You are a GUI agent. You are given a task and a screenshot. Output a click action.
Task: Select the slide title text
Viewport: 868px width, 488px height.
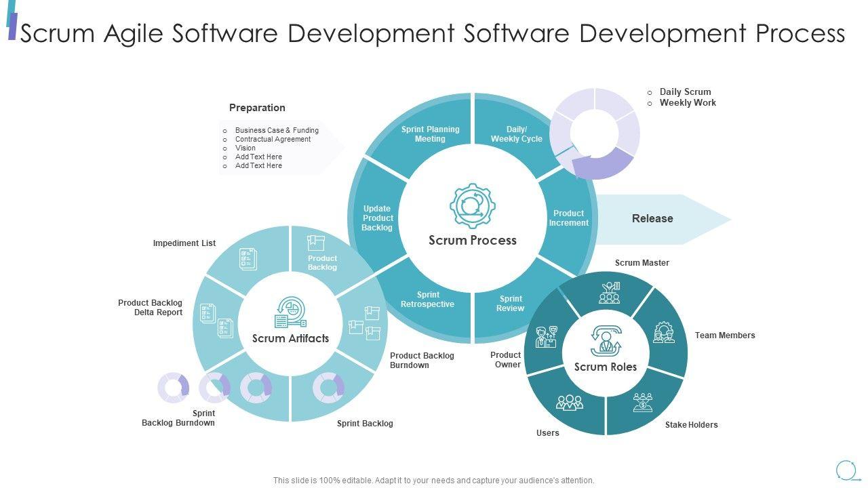coord(433,33)
